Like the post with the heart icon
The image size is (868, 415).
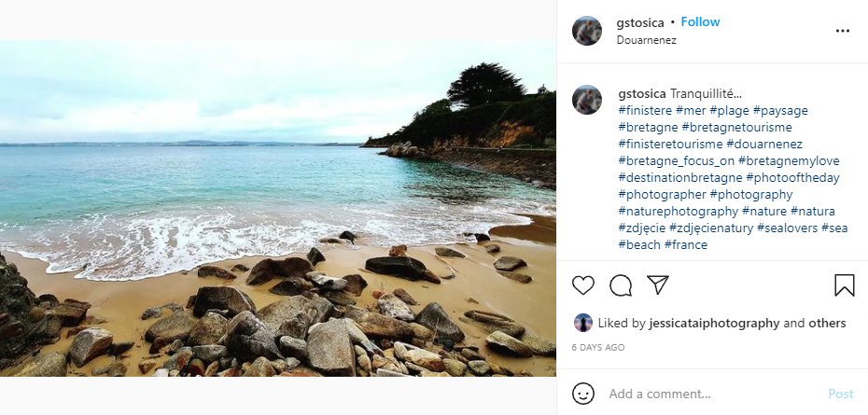tap(583, 285)
